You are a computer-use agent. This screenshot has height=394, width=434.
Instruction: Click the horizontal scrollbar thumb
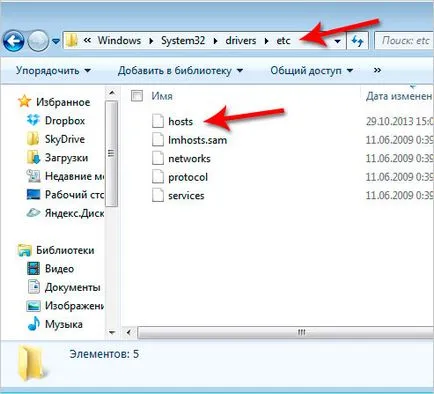click(x=285, y=332)
